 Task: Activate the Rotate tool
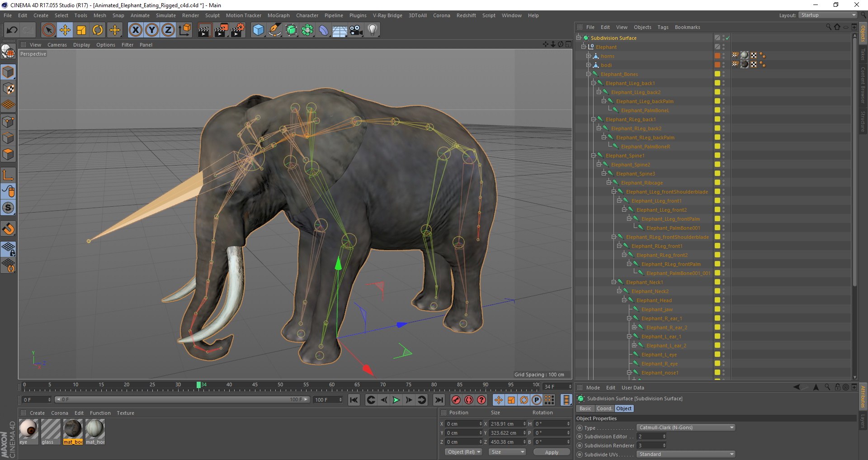(98, 30)
